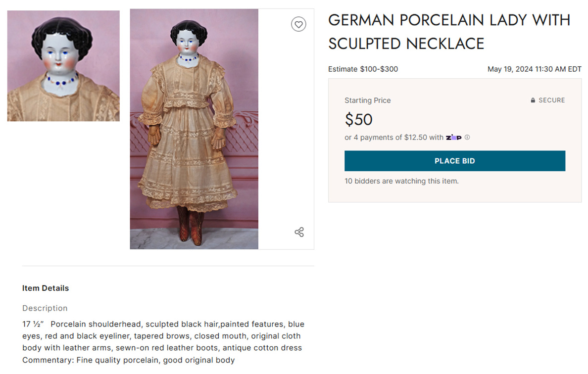The height and width of the screenshot is (374, 588).
Task: Click the SECURE label text
Action: 552,100
